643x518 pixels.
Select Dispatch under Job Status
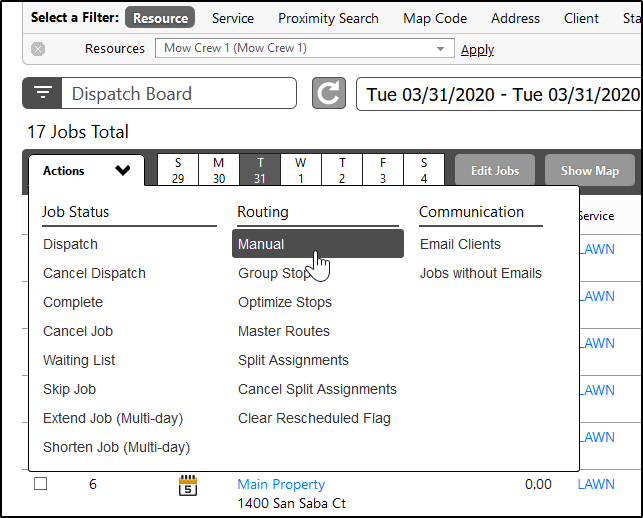pyautogui.click(x=70, y=244)
